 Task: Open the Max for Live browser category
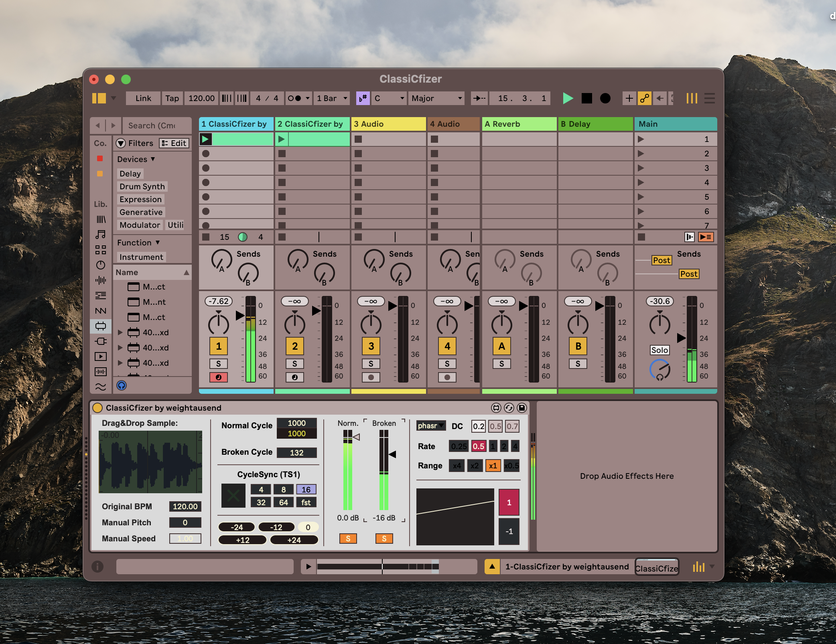click(101, 326)
